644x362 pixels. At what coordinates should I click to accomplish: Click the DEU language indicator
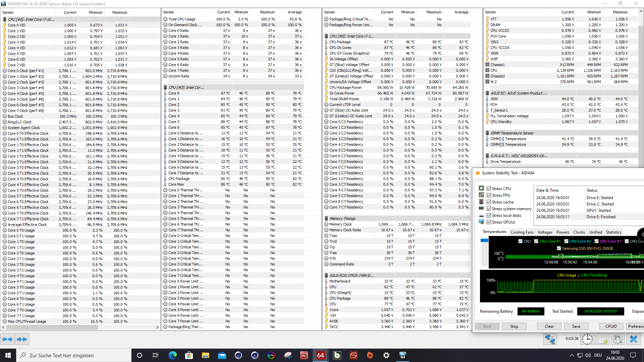click(x=598, y=355)
